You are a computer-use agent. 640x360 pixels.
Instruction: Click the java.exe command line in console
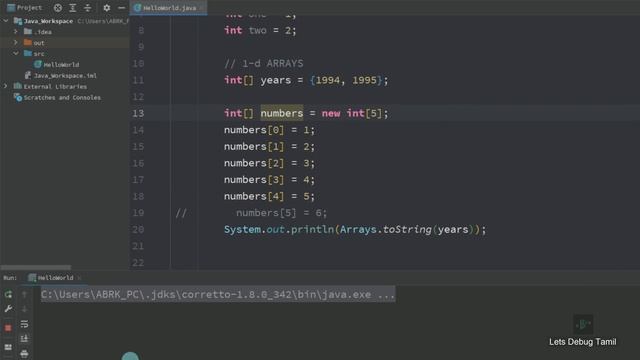[x=218, y=294]
